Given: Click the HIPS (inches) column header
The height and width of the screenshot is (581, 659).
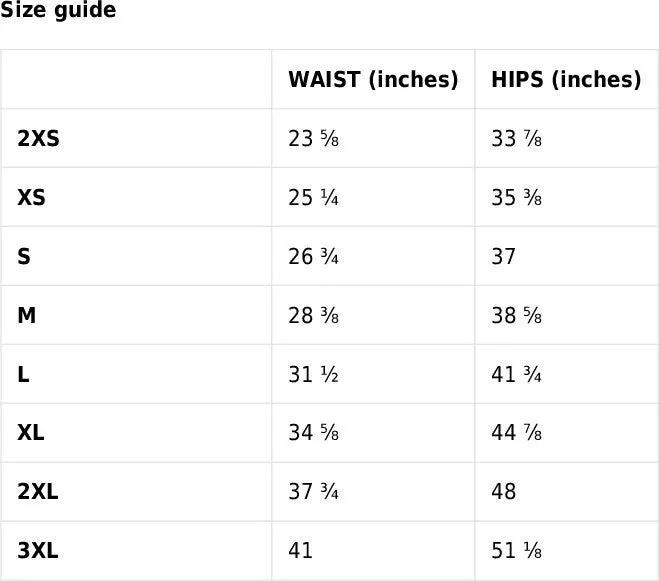Looking at the screenshot, I should (x=566, y=80).
